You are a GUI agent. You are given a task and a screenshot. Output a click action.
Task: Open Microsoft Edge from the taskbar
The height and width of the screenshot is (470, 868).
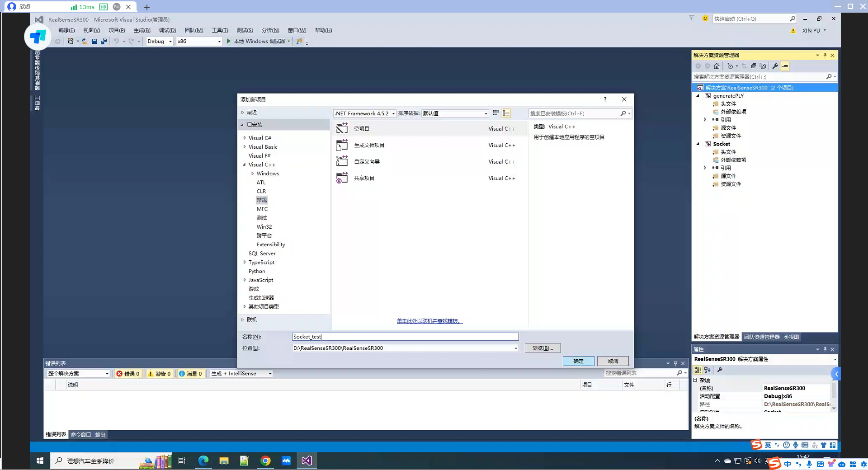point(203,461)
